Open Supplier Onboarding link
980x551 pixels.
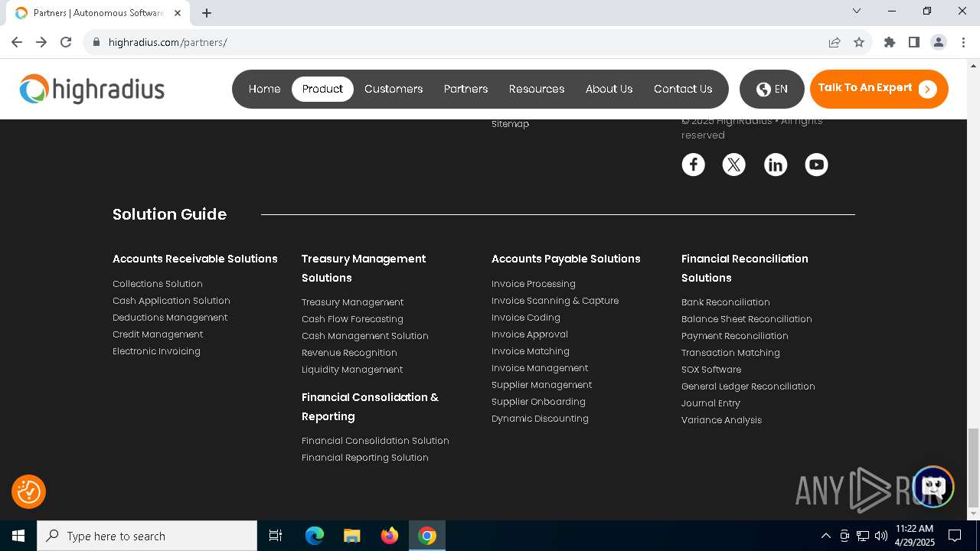tap(538, 402)
